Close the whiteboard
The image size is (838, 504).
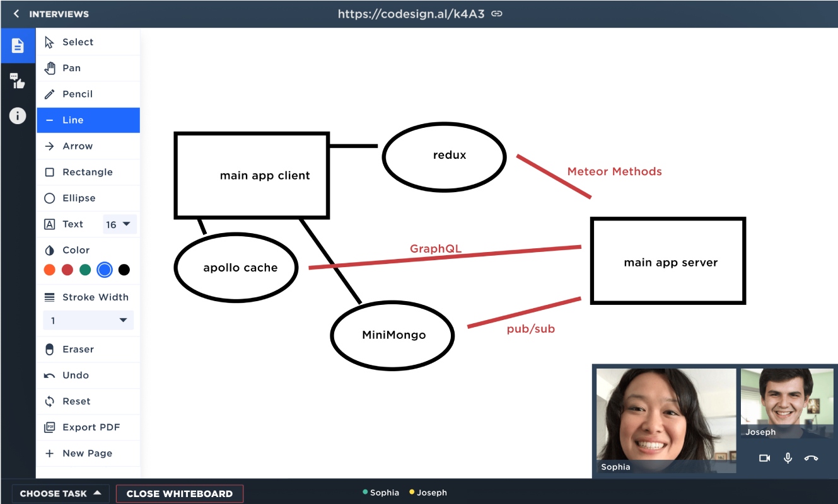click(180, 494)
